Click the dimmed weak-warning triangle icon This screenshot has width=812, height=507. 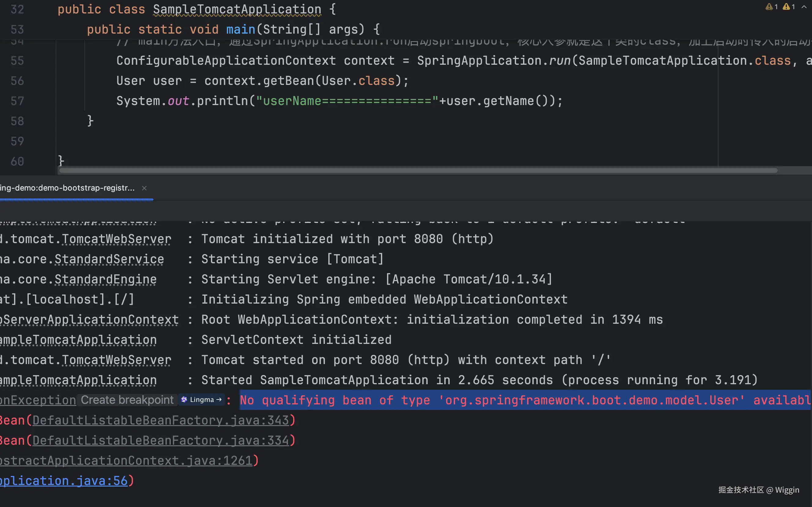(769, 7)
